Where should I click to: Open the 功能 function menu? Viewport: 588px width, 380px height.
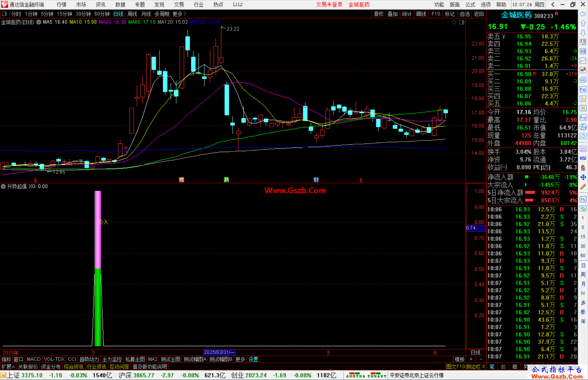tap(439, 5)
